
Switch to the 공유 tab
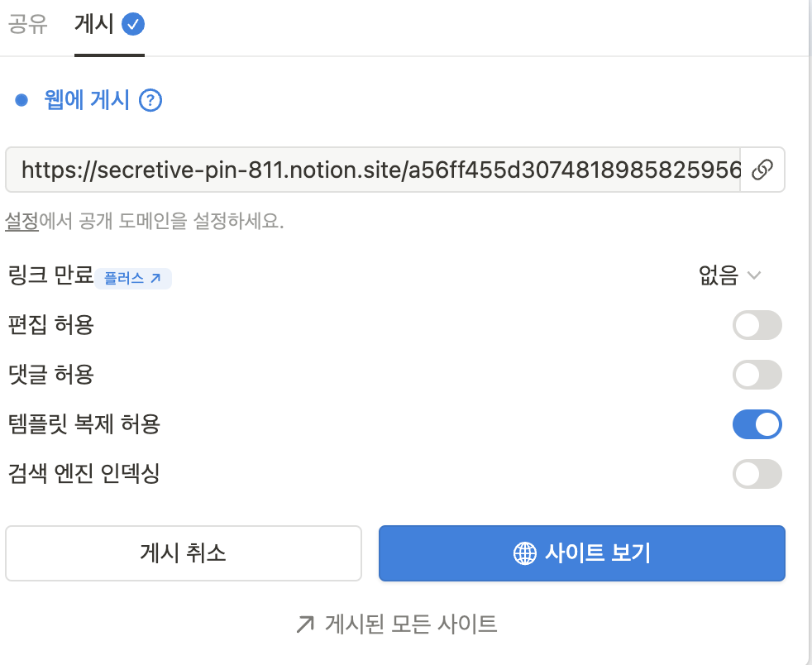(x=27, y=24)
